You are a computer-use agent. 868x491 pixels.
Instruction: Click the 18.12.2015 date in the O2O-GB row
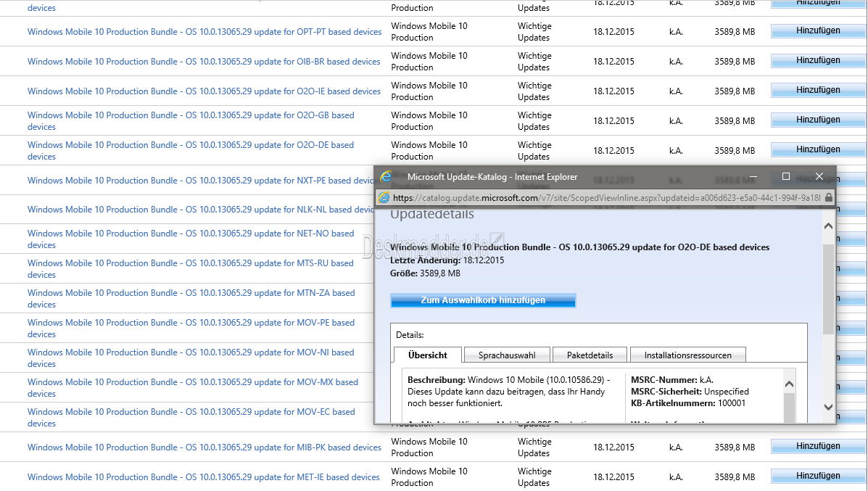613,121
